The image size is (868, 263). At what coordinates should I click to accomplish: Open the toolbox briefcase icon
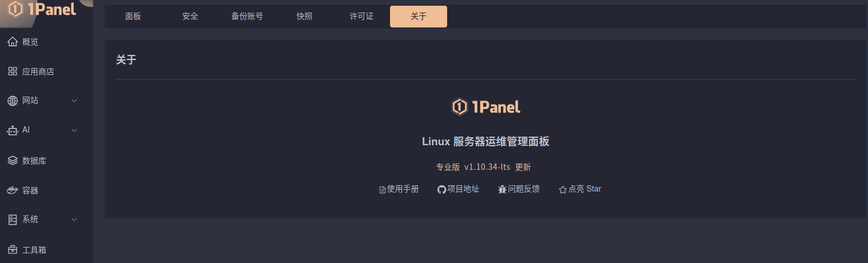coord(13,250)
